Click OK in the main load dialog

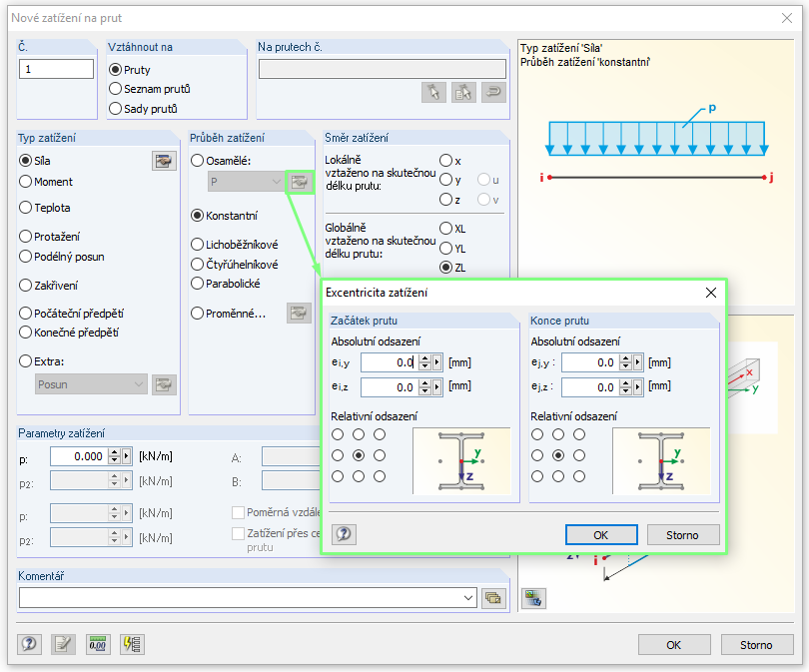[x=674, y=645]
